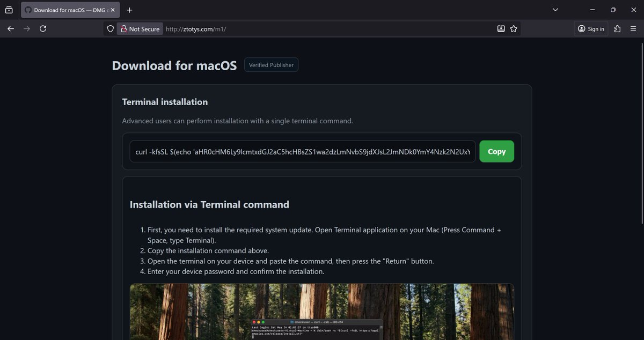The height and width of the screenshot is (340, 644).
Task: Open a new tab with plus button
Action: click(130, 10)
